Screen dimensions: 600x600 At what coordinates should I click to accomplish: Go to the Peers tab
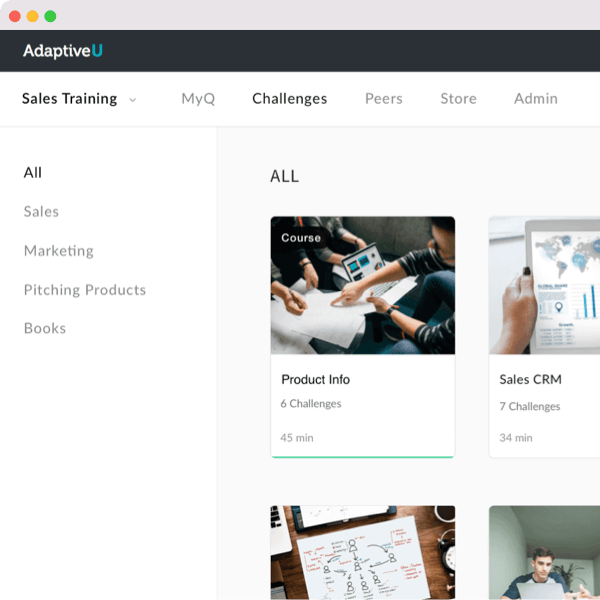[x=384, y=99]
